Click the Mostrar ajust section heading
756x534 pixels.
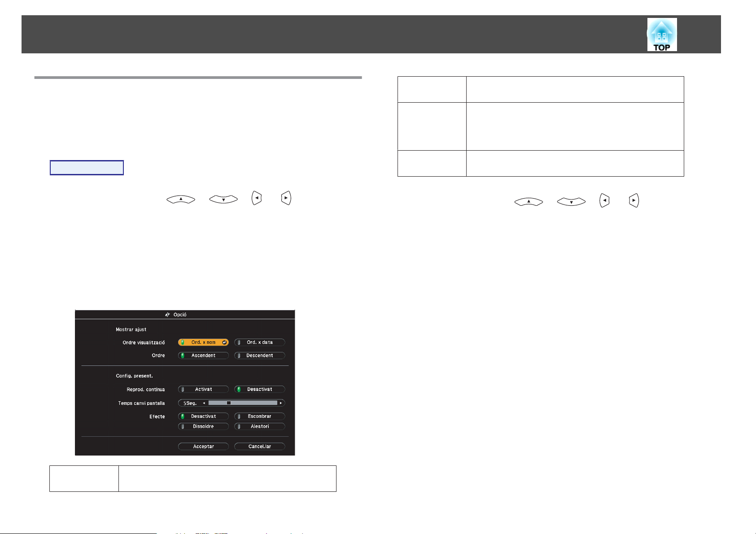click(x=131, y=330)
